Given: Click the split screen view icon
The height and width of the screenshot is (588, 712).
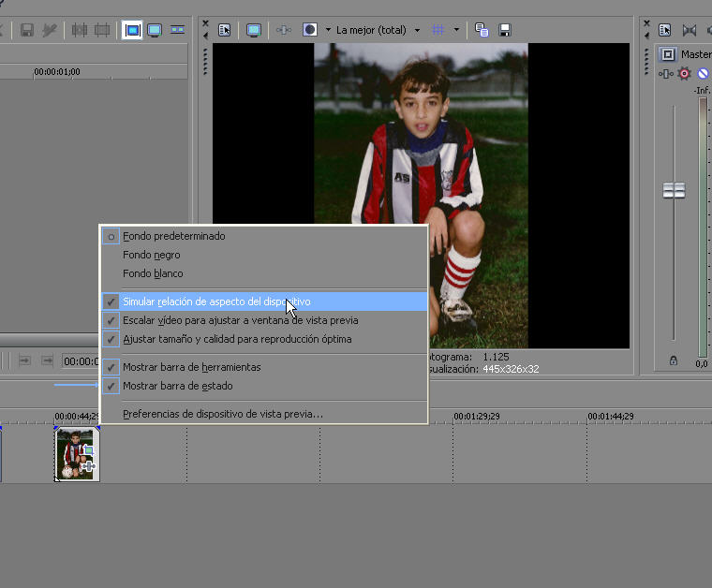Looking at the screenshot, I should click(x=310, y=30).
